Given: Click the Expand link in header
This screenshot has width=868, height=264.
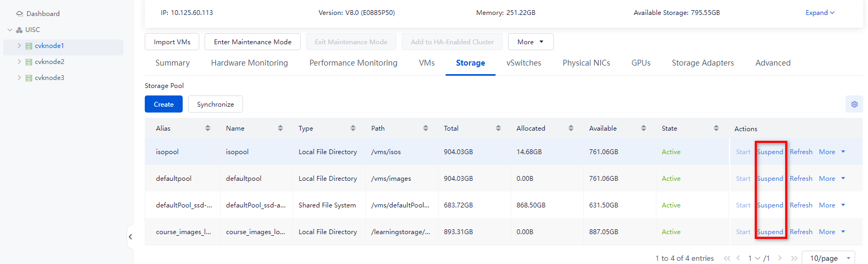Looking at the screenshot, I should pyautogui.click(x=820, y=13).
